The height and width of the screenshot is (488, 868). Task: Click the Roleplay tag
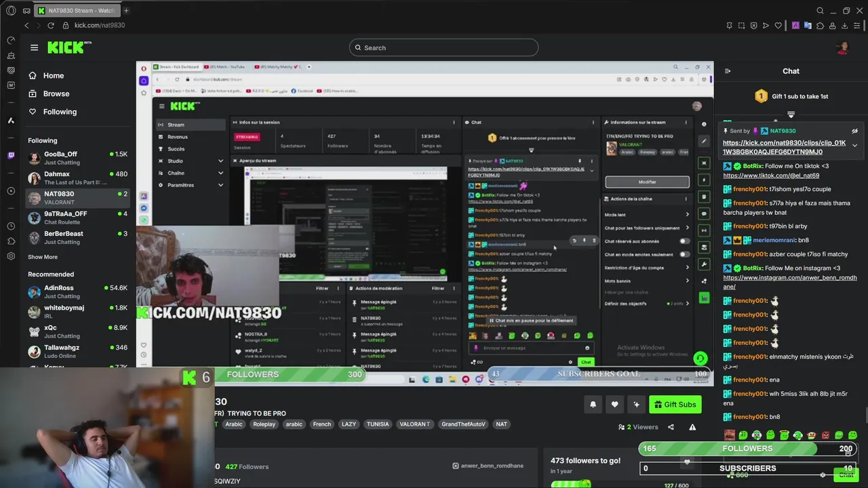coord(264,424)
